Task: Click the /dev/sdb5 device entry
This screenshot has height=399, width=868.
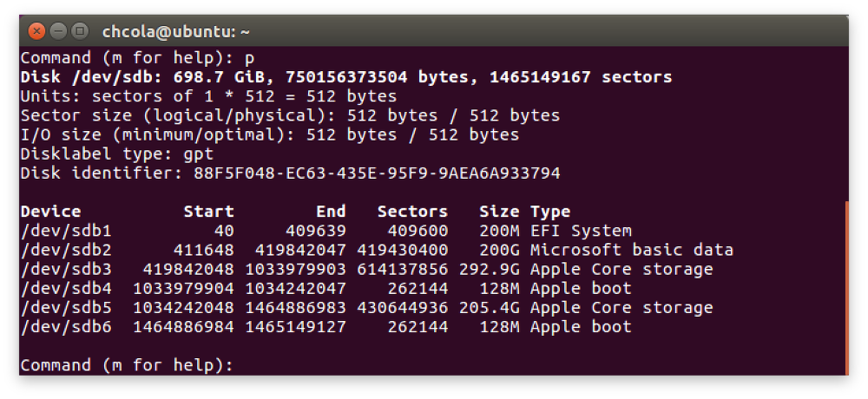Action: click(x=66, y=308)
